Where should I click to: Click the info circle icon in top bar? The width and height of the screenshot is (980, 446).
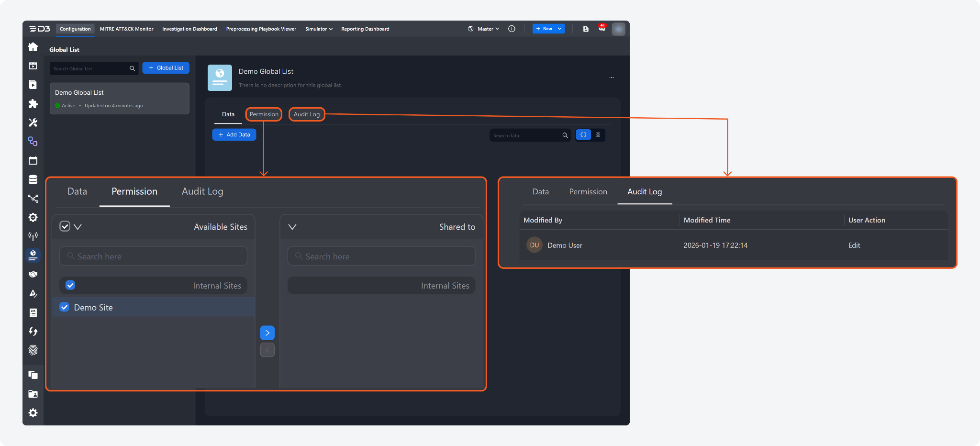tap(512, 29)
